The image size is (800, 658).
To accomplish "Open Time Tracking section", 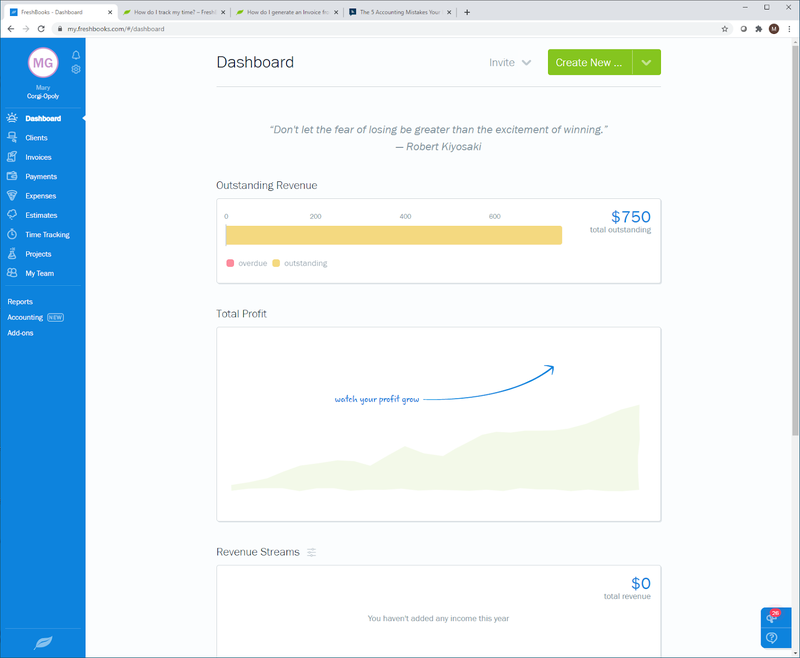I will (x=47, y=235).
